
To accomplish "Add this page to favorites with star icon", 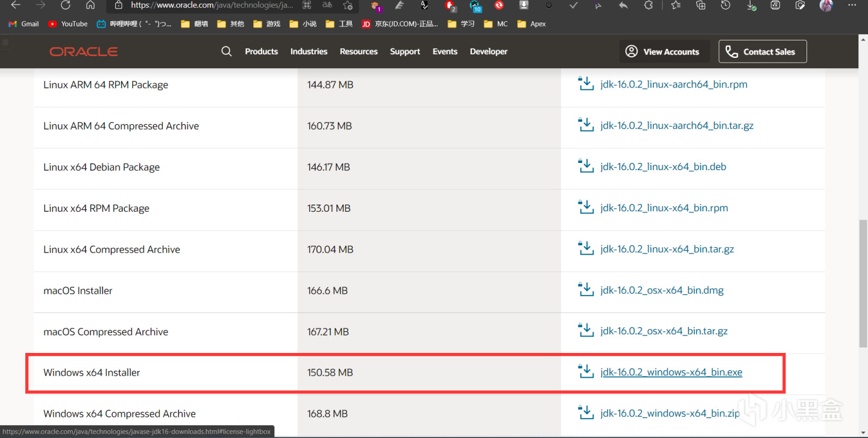I will [348, 5].
